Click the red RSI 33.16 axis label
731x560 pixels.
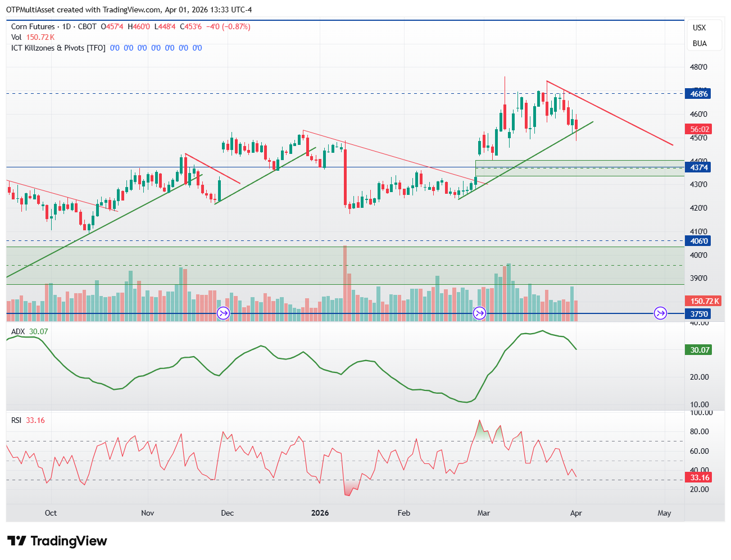point(700,477)
